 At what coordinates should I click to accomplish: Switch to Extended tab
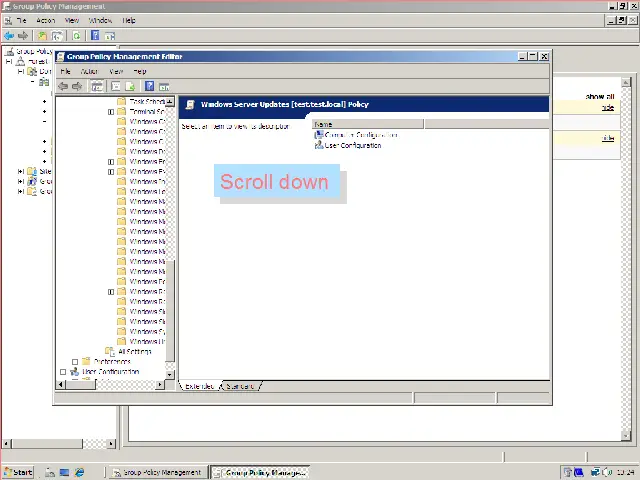[x=199, y=386]
